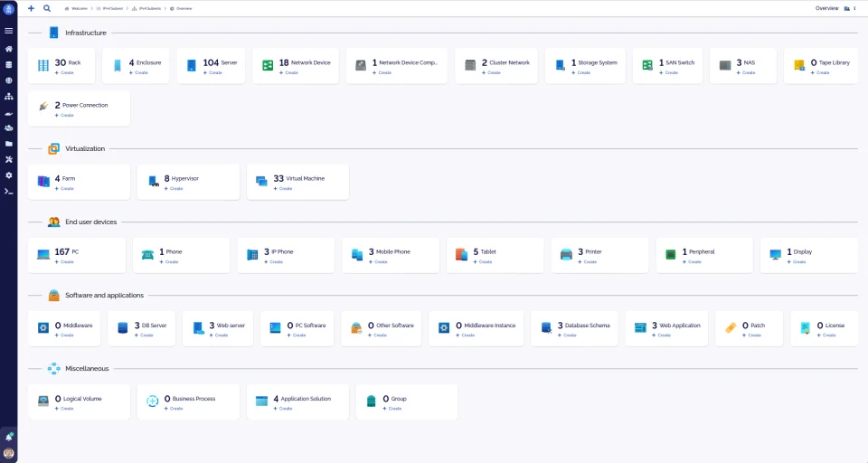The width and height of the screenshot is (868, 463).
Task: Click the Tape Library card icon
Action: point(799,65)
